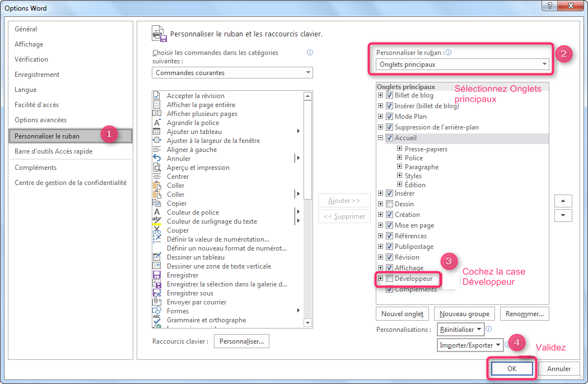Select Personnaliser le ruban category
This screenshot has width=588, height=384.
(x=71, y=136)
